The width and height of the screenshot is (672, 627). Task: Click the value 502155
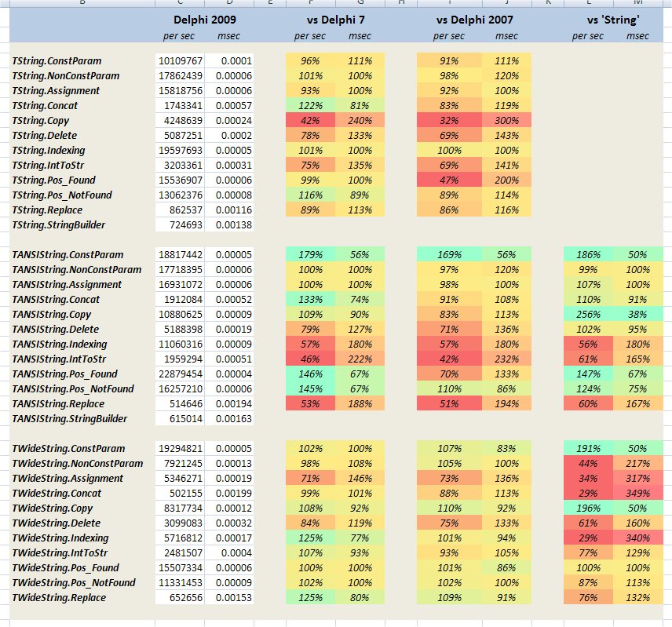180,493
